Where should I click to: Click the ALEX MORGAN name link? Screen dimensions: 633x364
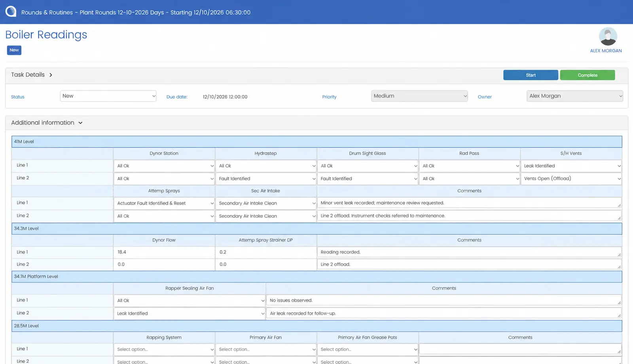pyautogui.click(x=606, y=51)
